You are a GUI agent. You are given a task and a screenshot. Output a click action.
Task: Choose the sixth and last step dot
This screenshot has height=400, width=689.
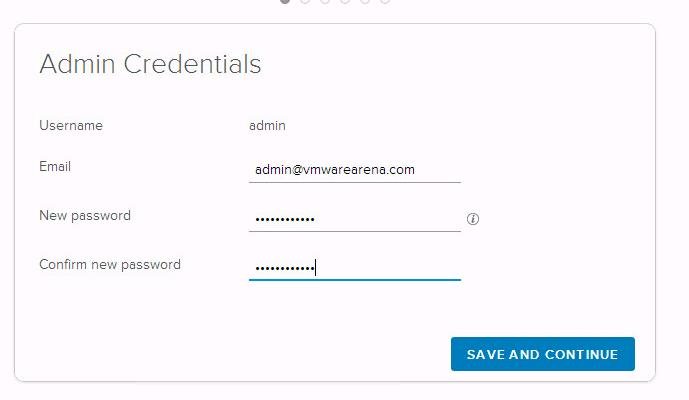tap(385, 1)
